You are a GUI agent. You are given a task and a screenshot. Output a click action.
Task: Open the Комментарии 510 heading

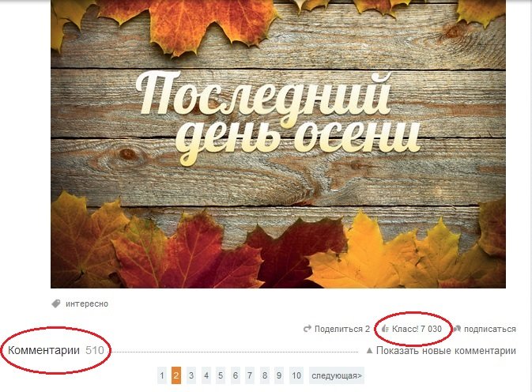pyautogui.click(x=55, y=350)
